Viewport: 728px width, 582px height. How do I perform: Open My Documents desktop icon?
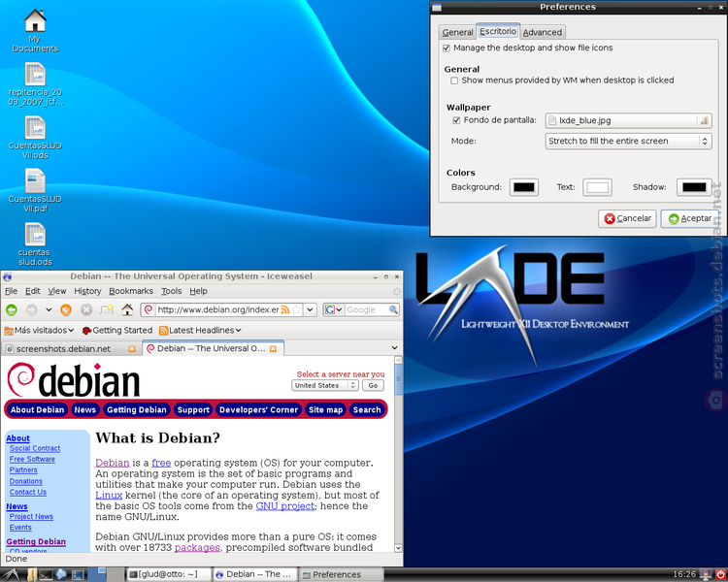coord(35,30)
